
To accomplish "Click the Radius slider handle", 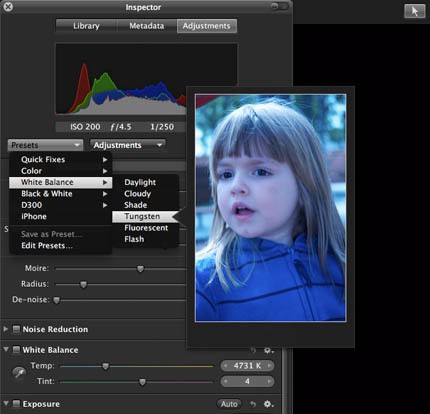I will click(x=83, y=284).
